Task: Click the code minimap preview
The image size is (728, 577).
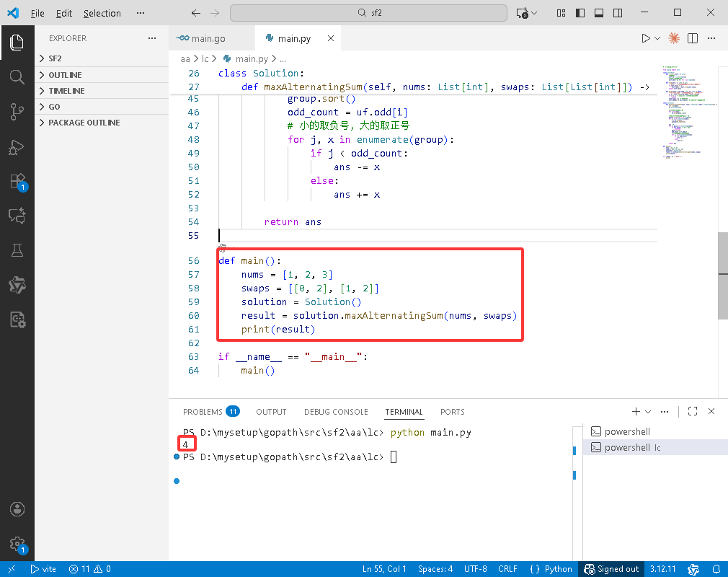Action: tap(688, 113)
